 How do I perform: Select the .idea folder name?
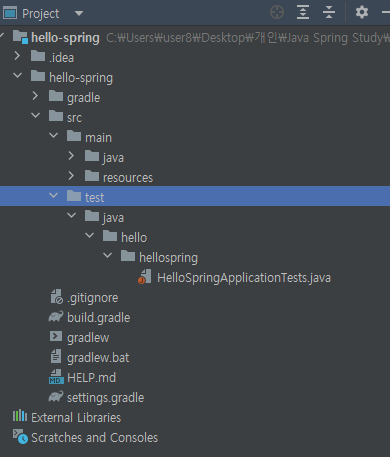(61, 58)
